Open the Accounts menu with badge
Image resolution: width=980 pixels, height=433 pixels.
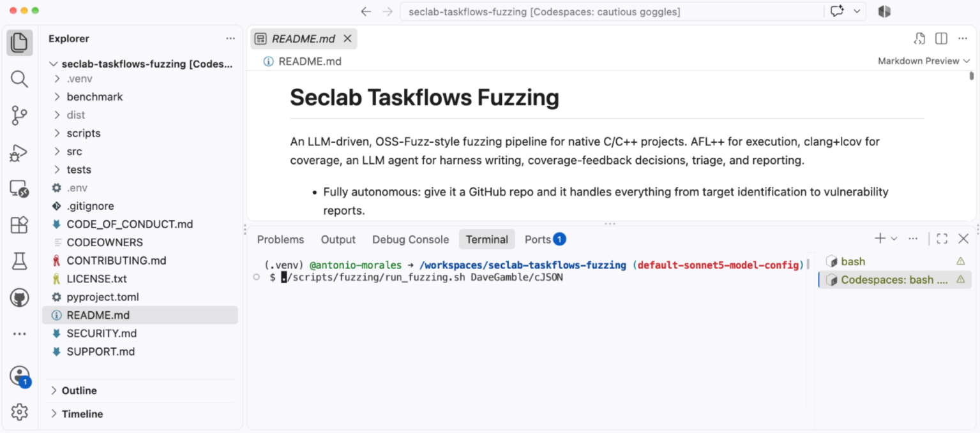click(20, 376)
